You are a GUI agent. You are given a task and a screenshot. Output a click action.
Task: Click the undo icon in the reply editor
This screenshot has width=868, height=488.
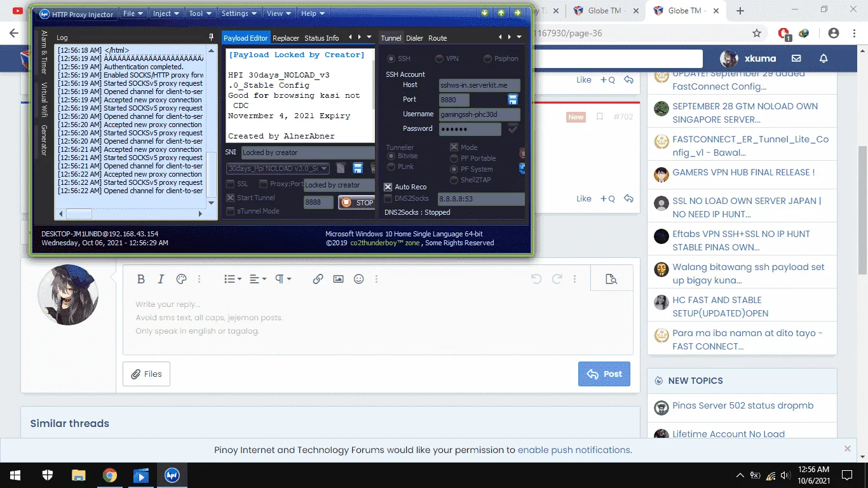coord(536,279)
